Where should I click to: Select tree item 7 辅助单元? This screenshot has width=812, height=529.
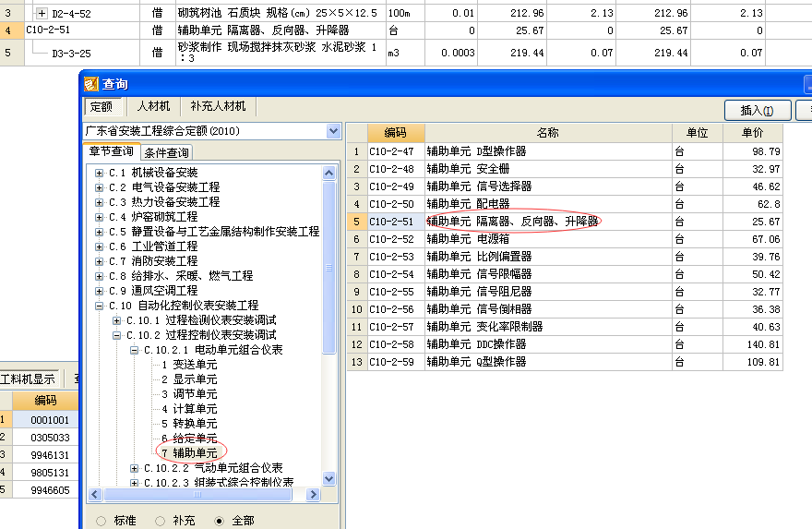[x=189, y=453]
